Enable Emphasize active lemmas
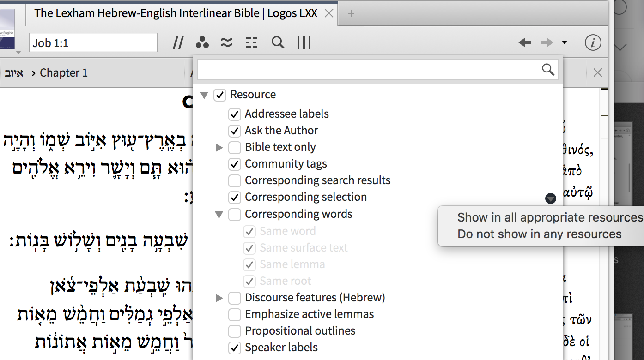Image resolution: width=644 pixels, height=360 pixels. (235, 315)
